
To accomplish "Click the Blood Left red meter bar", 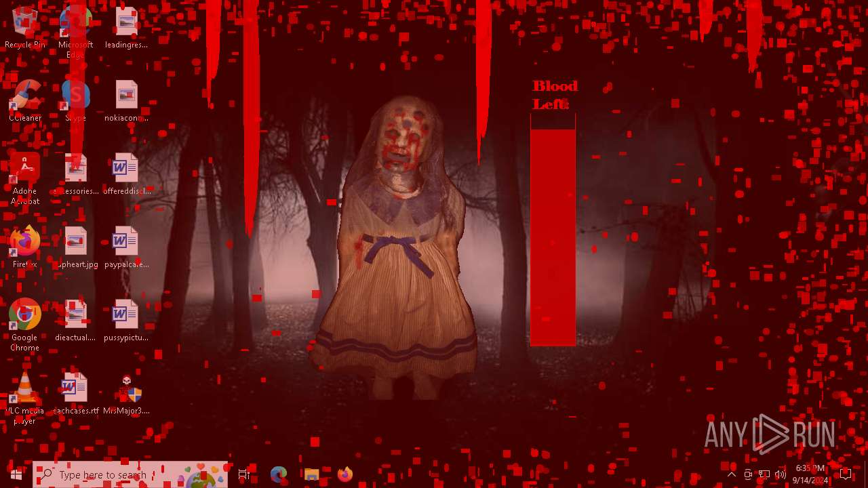I will pos(553,230).
